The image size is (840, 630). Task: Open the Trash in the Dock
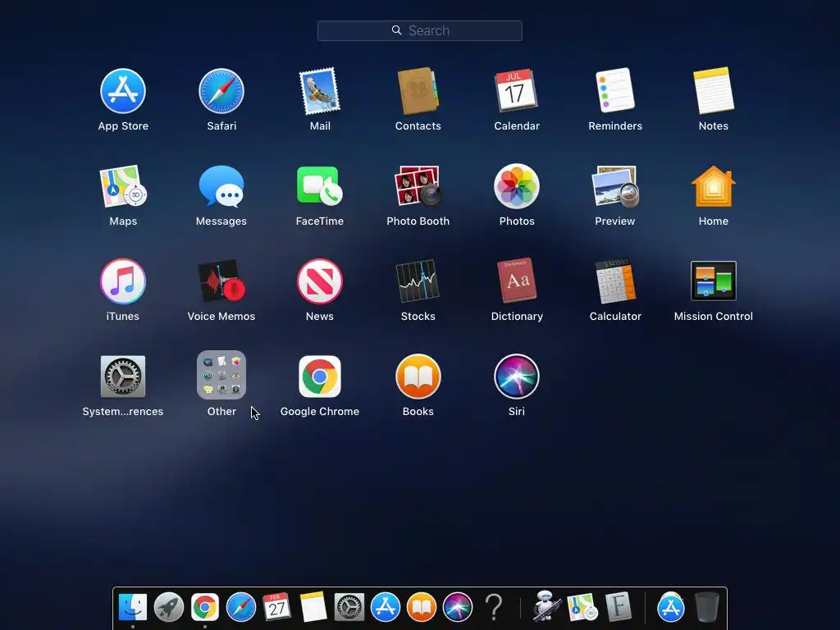pyautogui.click(x=706, y=607)
